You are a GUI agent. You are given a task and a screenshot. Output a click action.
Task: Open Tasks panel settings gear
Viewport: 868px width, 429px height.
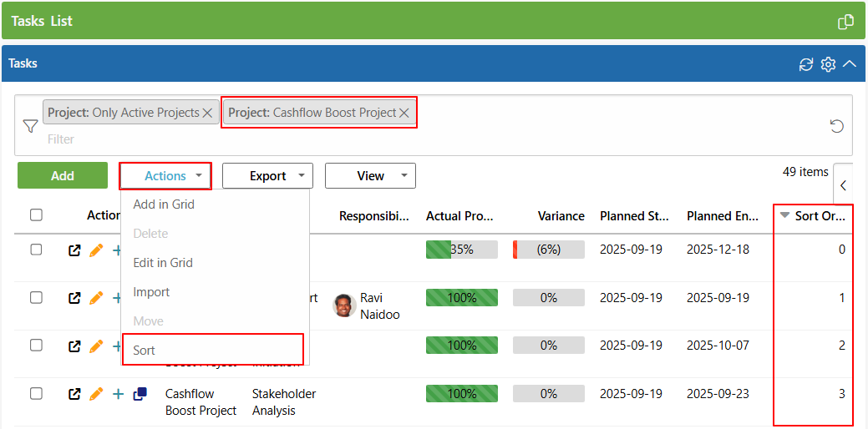(828, 64)
